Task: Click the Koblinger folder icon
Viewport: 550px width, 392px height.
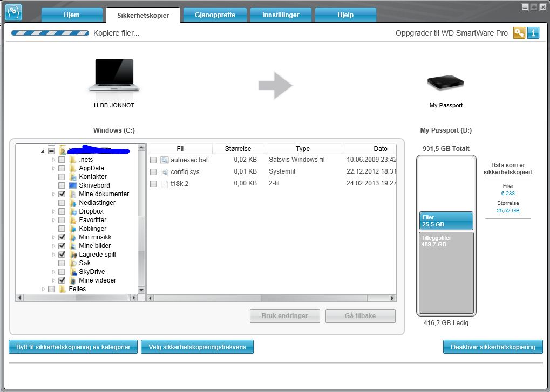Action: [73, 229]
